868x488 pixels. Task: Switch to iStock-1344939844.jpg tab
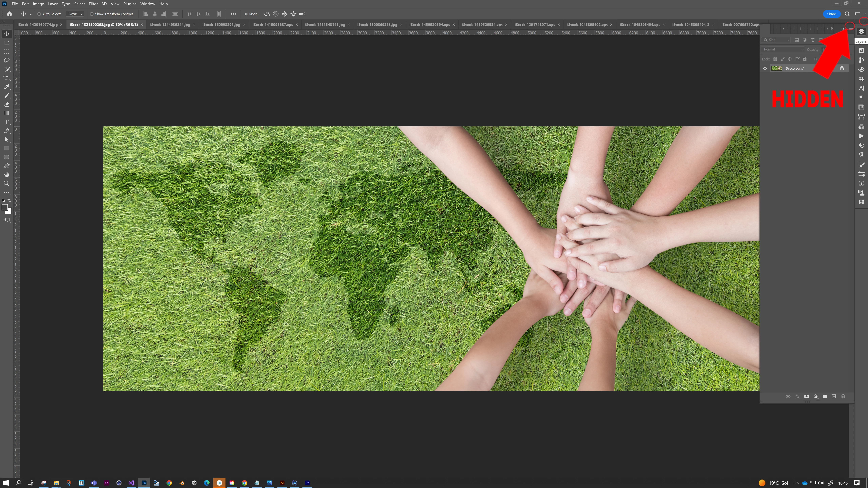point(170,25)
